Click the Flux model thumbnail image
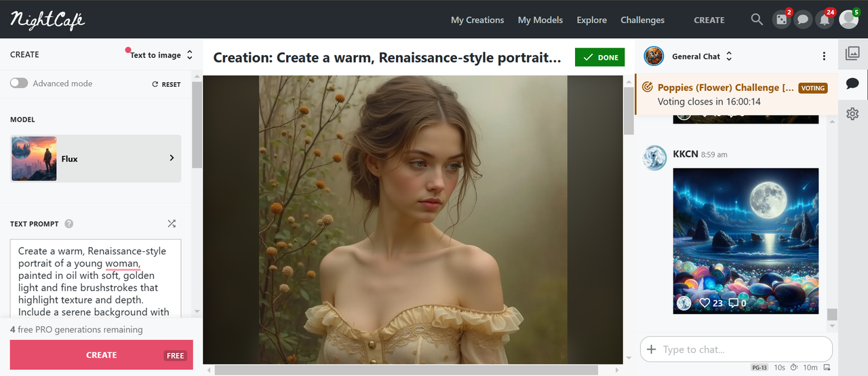This screenshot has width=868, height=376. [x=34, y=158]
